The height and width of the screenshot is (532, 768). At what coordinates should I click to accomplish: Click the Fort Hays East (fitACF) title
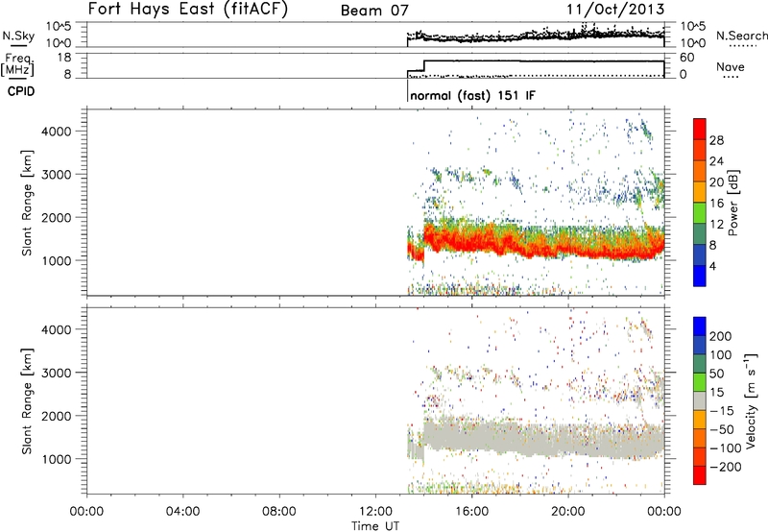click(x=188, y=9)
